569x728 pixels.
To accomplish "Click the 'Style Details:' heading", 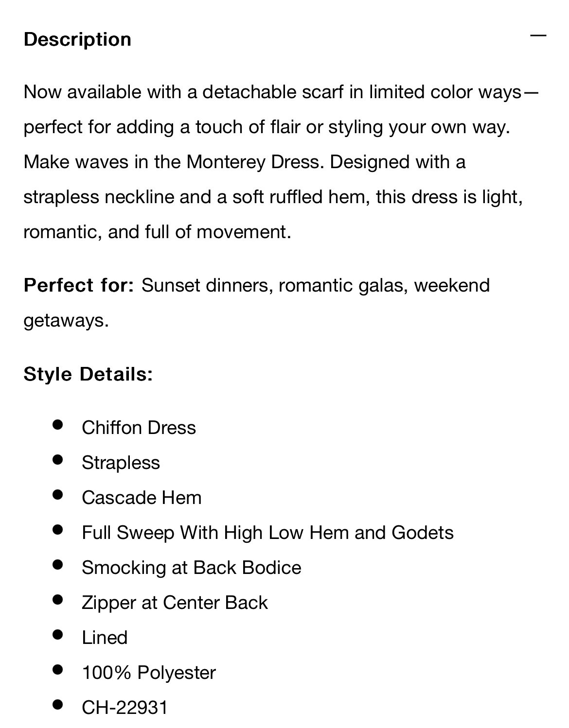I will pyautogui.click(x=88, y=375).
